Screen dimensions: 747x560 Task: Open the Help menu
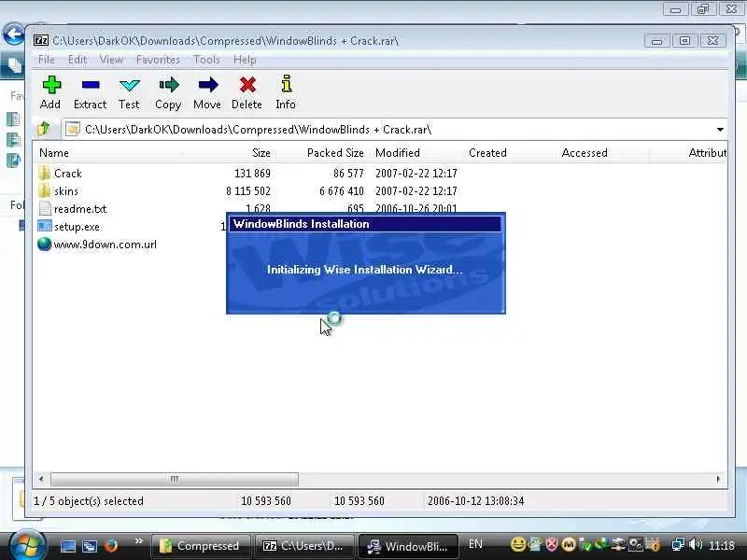tap(245, 60)
